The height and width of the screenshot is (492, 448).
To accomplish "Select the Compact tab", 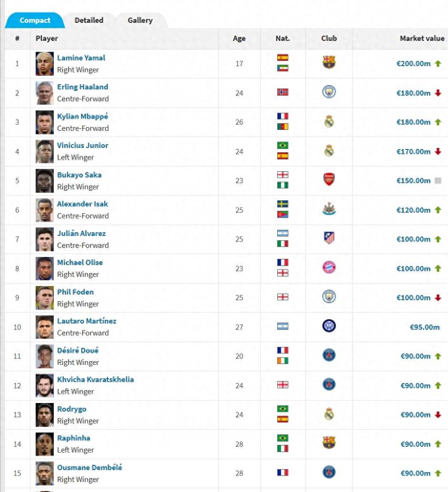I will pos(35,20).
